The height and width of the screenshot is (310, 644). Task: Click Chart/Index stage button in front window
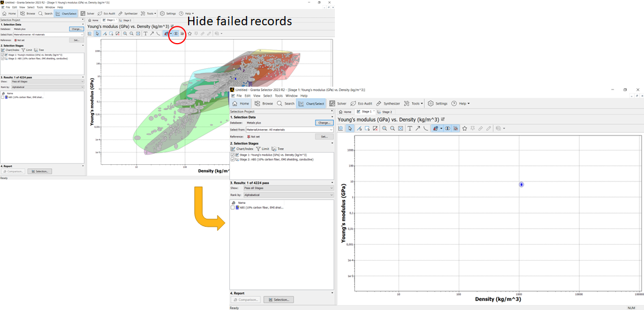241,149
